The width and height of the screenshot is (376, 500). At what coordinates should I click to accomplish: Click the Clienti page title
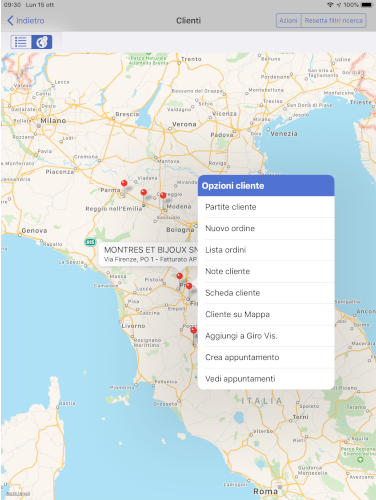pyautogui.click(x=188, y=21)
